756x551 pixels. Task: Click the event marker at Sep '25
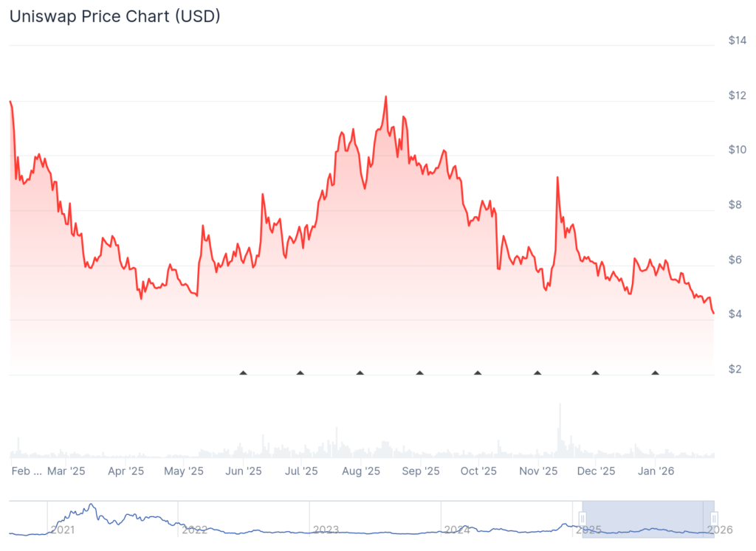pyautogui.click(x=420, y=372)
